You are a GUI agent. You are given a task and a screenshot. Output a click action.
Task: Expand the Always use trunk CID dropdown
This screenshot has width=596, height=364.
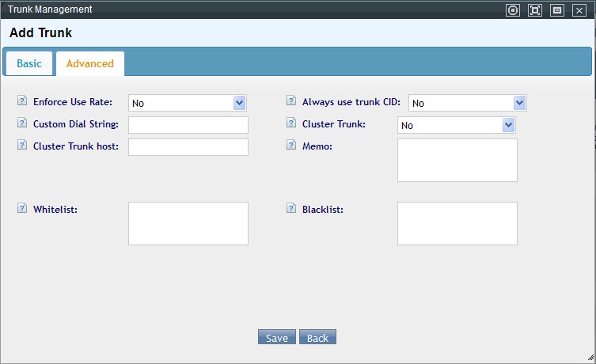point(468,103)
